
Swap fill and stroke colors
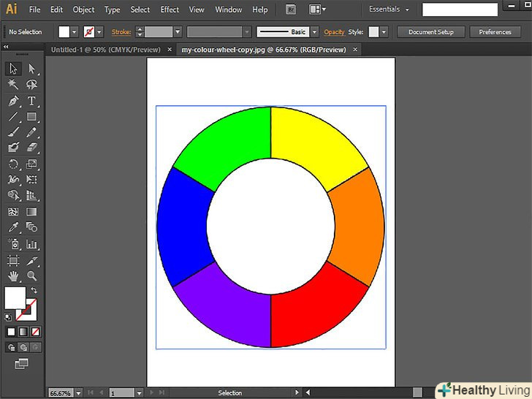coord(34,290)
